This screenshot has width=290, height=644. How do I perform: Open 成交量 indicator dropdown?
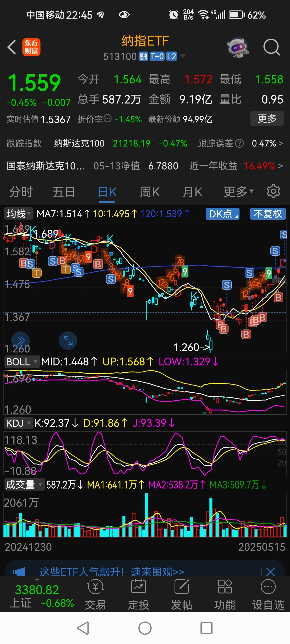pyautogui.click(x=24, y=485)
